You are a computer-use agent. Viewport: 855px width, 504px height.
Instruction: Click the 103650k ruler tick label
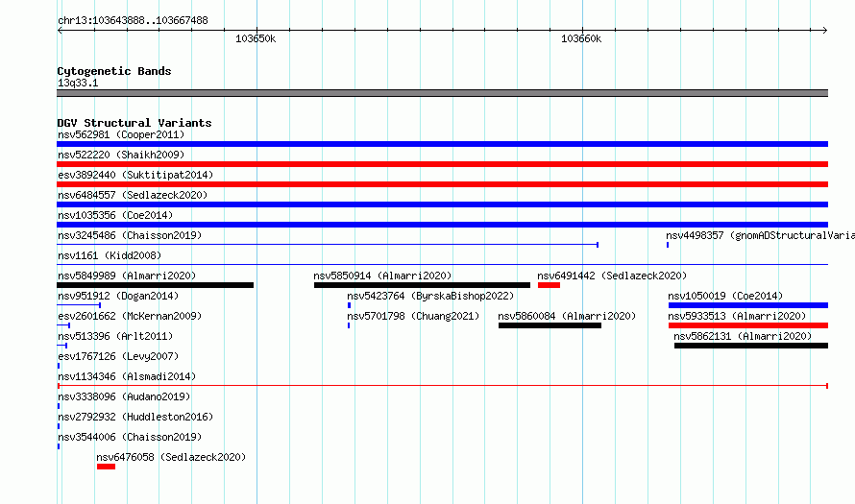256,38
